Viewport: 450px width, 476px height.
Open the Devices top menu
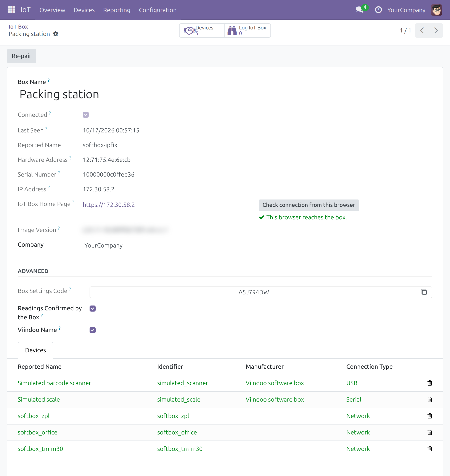point(84,10)
